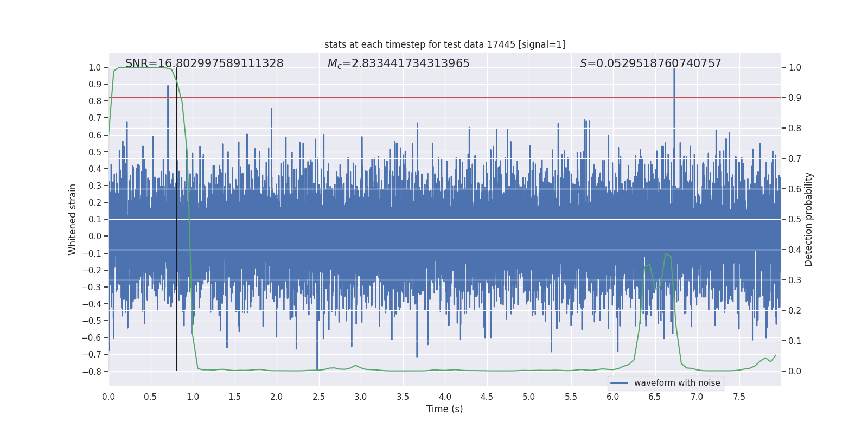Select the 2.5 tick on the Time axis

click(x=318, y=397)
